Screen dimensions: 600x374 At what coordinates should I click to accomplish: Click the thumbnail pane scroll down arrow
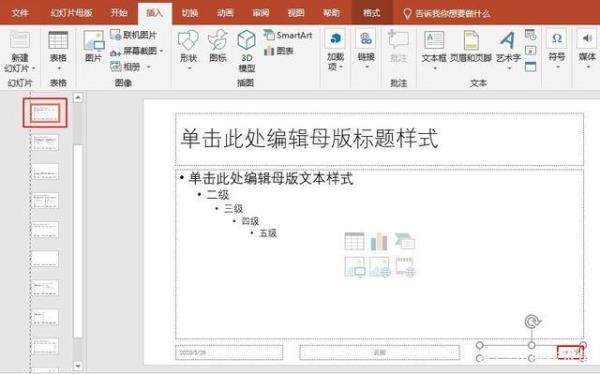pos(78,366)
